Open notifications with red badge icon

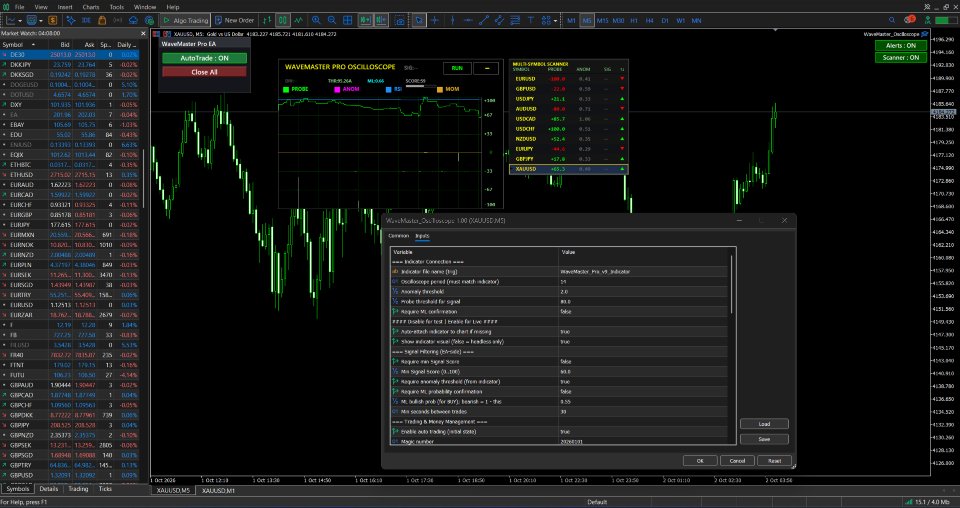pos(910,20)
